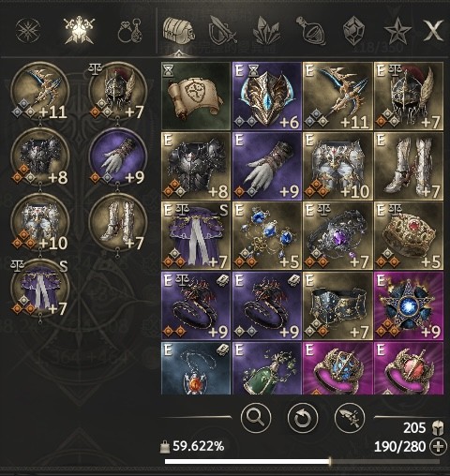Open the treasure chest all-items tab
Image resolution: width=450 pixels, height=476 pixels.
click(x=178, y=31)
